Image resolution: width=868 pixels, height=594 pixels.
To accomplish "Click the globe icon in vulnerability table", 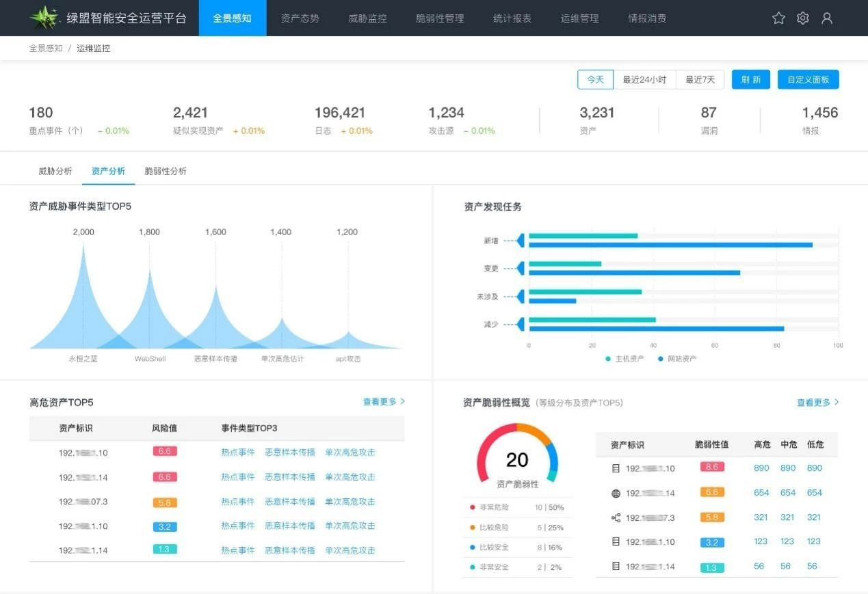I will click(615, 493).
